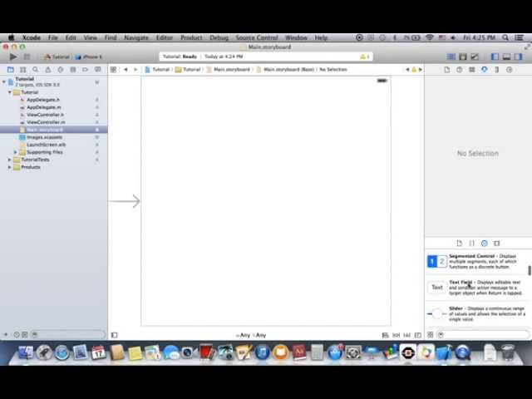Image resolution: width=532 pixels, height=399 pixels.
Task: Click the warning icon in the activity bar
Action: click(x=362, y=57)
